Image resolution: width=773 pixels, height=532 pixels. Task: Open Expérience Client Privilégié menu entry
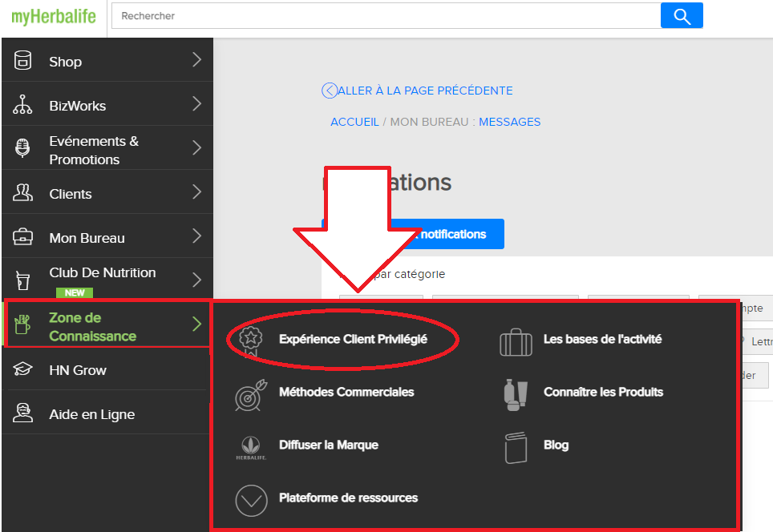point(353,340)
